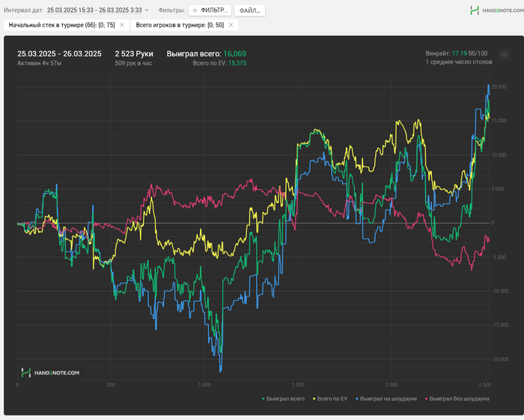Screen dimensions: 524x420
Task: Click the 2 523 Руки hands count
Action: (x=134, y=54)
